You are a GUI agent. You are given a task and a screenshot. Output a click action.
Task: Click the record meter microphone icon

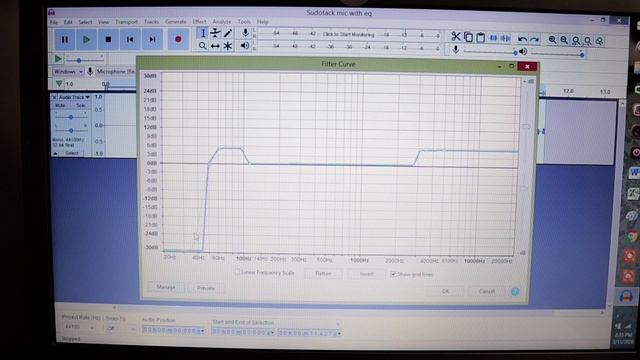point(245,33)
